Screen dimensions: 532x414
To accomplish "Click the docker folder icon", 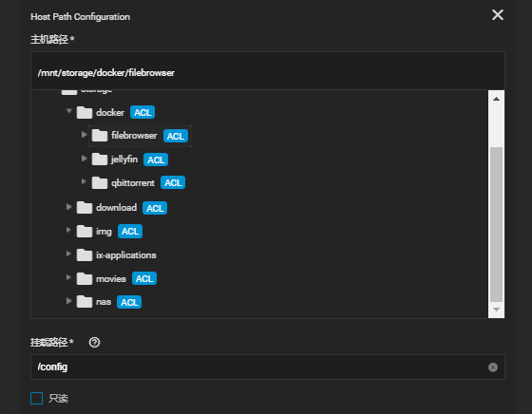I will (85, 113).
